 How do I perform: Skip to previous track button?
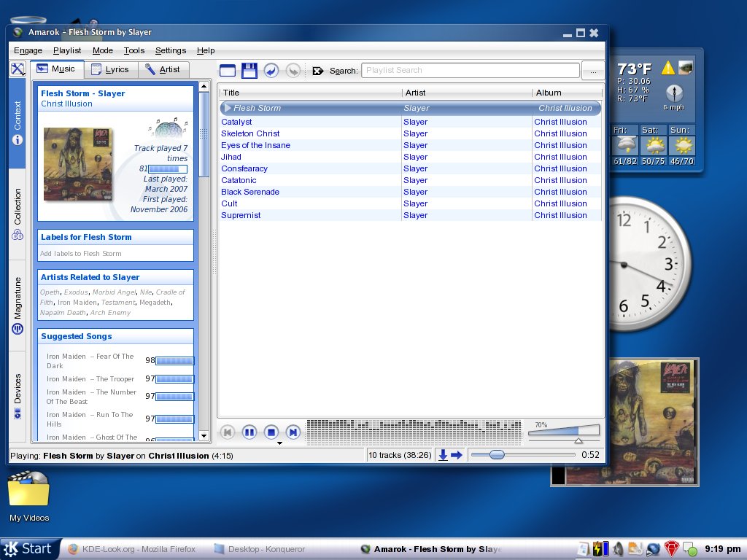click(x=228, y=432)
